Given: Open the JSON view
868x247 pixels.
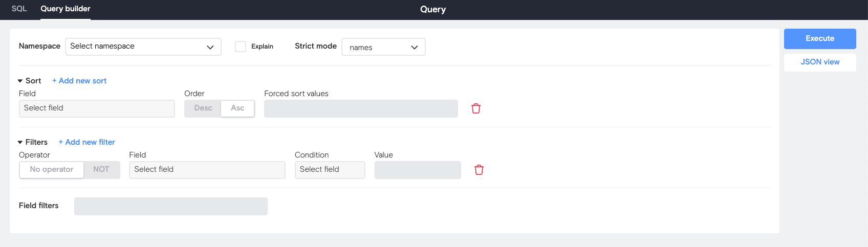Looking at the screenshot, I should (820, 62).
